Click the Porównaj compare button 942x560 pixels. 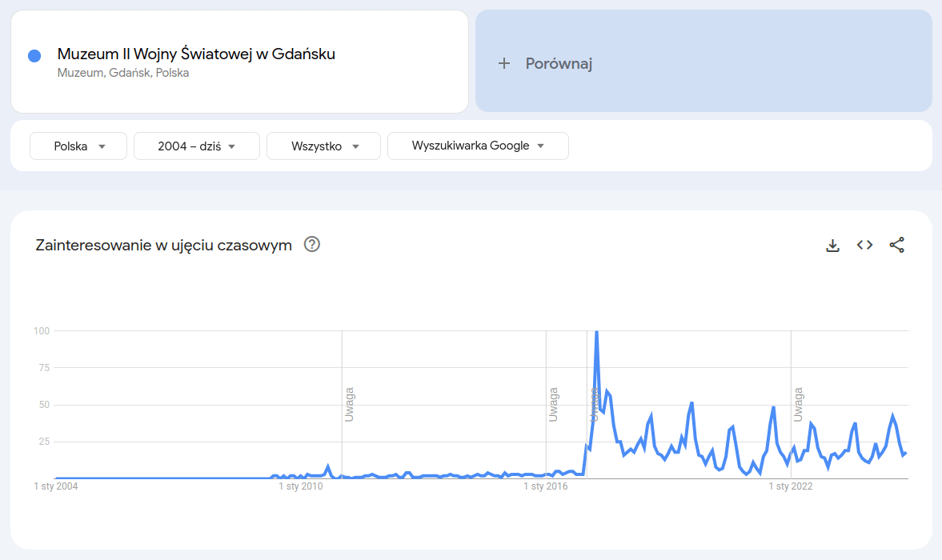[x=703, y=61]
